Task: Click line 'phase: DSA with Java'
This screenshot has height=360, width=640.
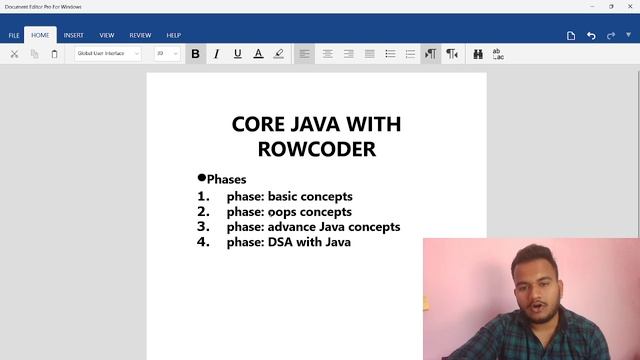Action: point(289,242)
